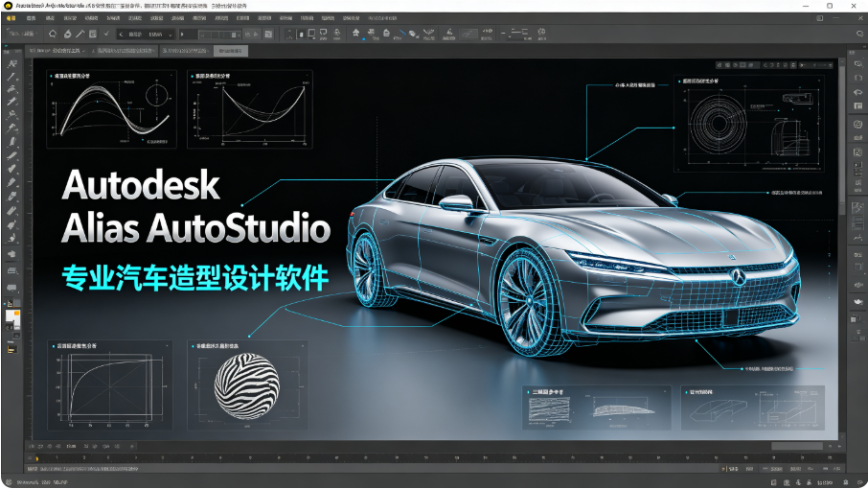Click the small square icon left of minimize button

820,18
